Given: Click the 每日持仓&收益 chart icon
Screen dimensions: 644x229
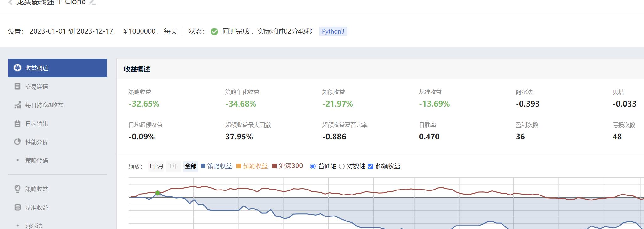Looking at the screenshot, I should coord(18,105).
